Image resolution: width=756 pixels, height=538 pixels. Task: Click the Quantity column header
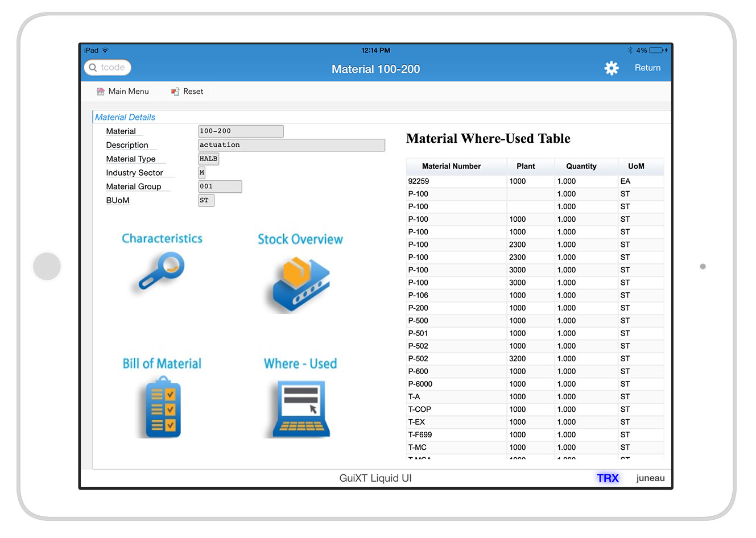(581, 167)
